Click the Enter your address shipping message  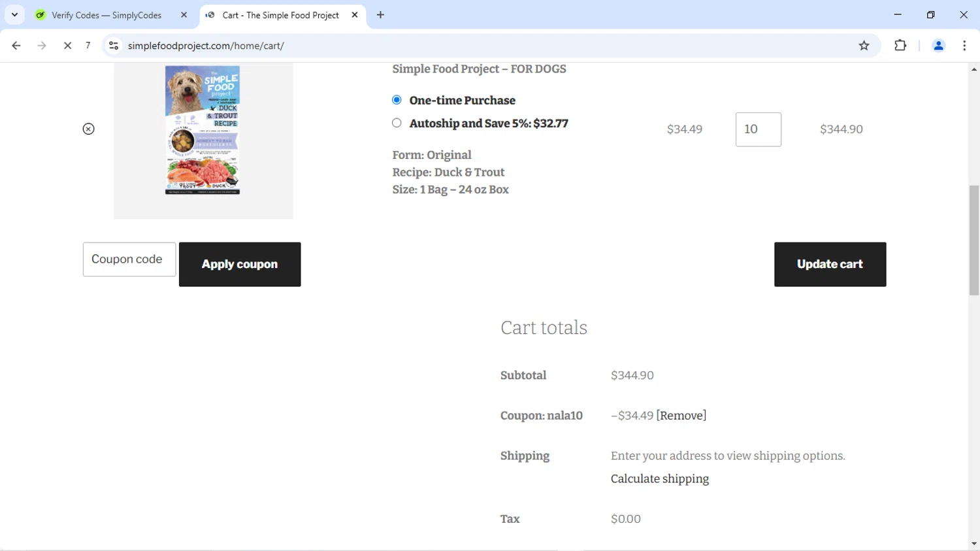click(x=728, y=456)
